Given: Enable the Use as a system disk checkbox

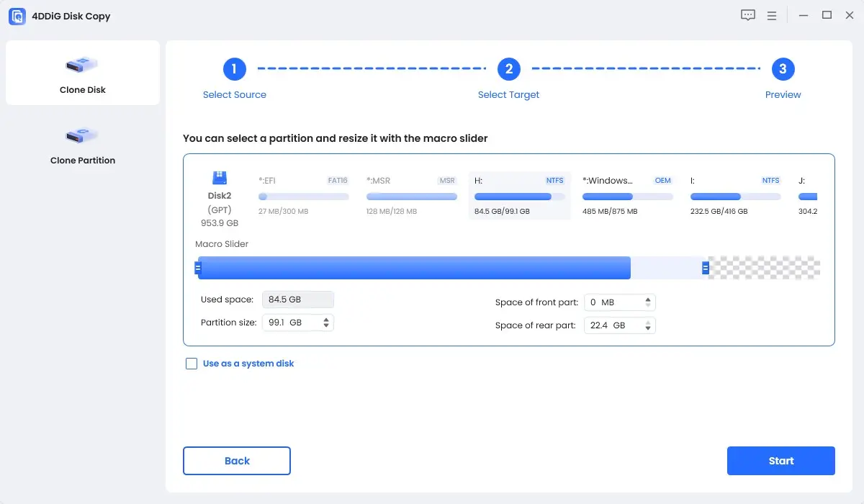Looking at the screenshot, I should pyautogui.click(x=192, y=364).
